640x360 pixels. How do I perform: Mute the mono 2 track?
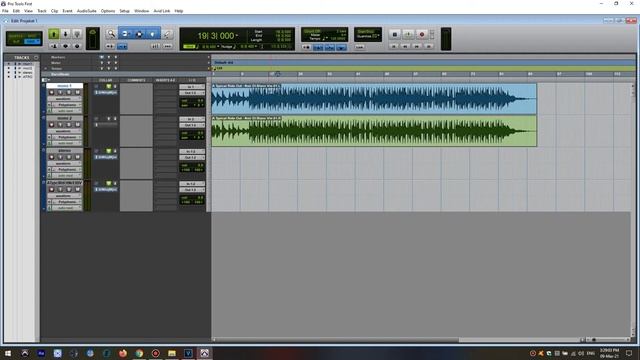[77, 125]
